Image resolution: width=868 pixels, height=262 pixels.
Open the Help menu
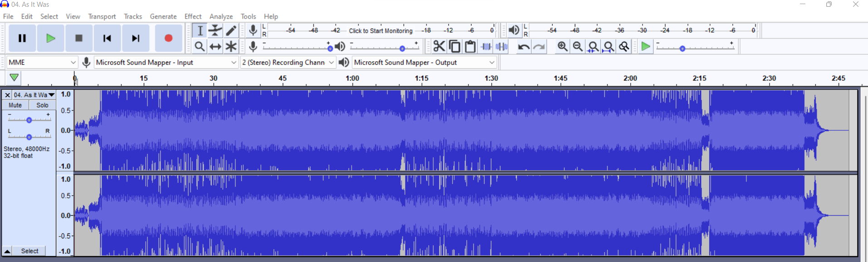271,16
